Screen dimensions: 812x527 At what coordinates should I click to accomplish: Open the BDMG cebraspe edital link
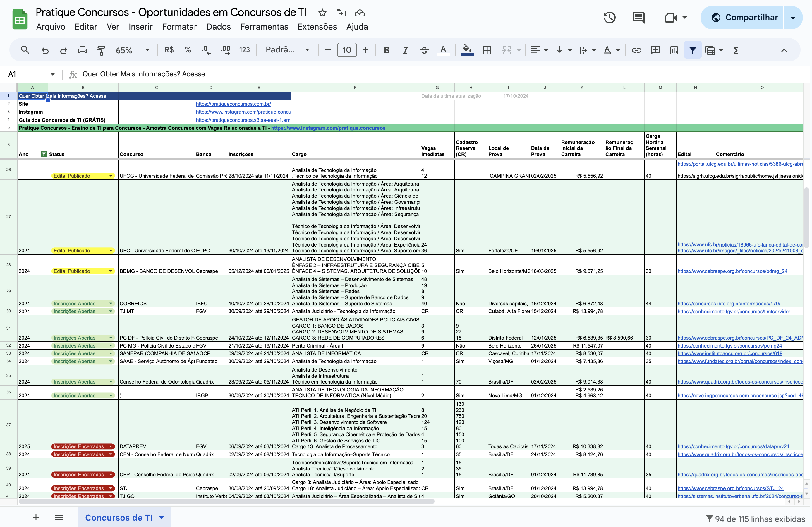pos(732,271)
